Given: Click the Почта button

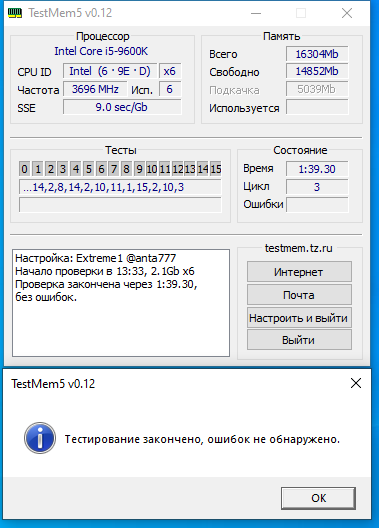Looking at the screenshot, I should click(299, 295).
